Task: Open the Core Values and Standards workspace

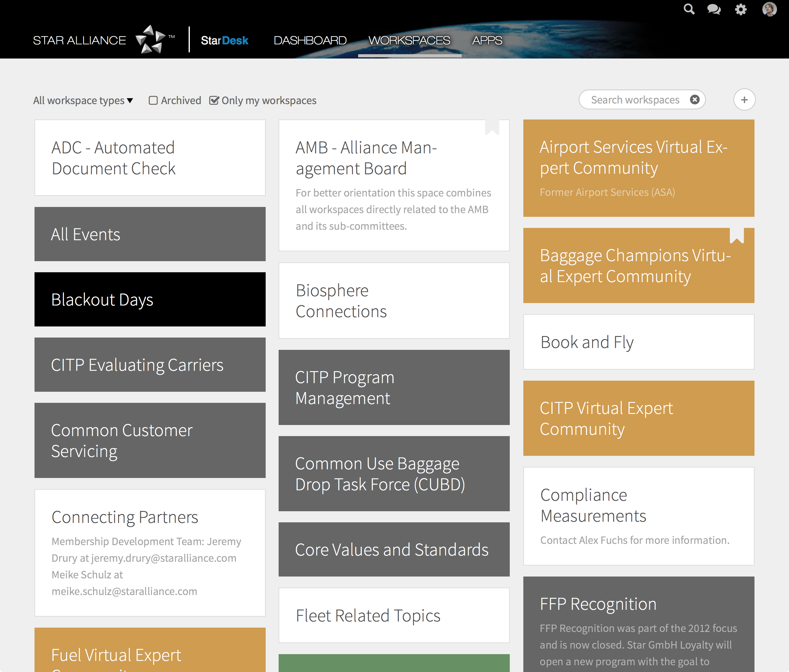Action: (x=394, y=549)
